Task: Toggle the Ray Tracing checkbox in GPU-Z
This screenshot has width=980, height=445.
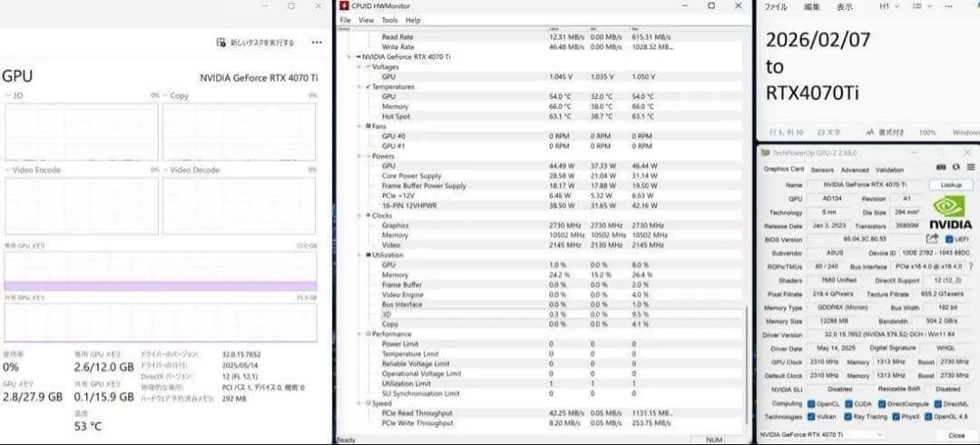Action: click(848, 417)
